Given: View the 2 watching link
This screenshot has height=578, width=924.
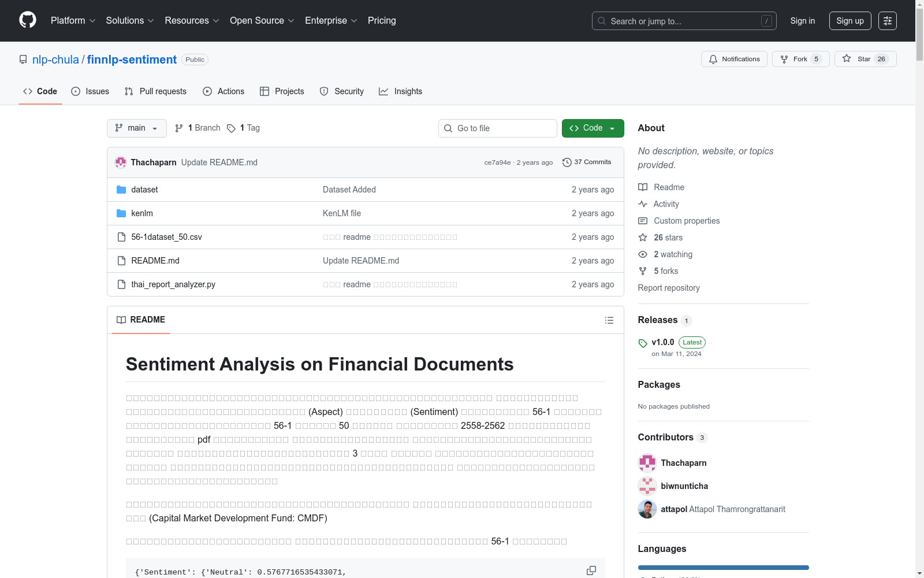Looking at the screenshot, I should tap(665, 254).
